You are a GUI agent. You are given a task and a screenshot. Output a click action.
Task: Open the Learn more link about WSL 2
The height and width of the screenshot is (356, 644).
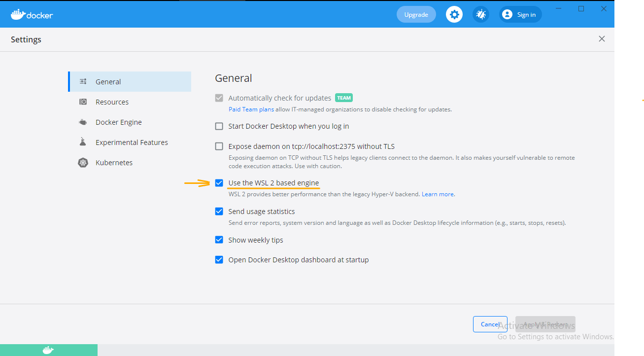coord(438,194)
